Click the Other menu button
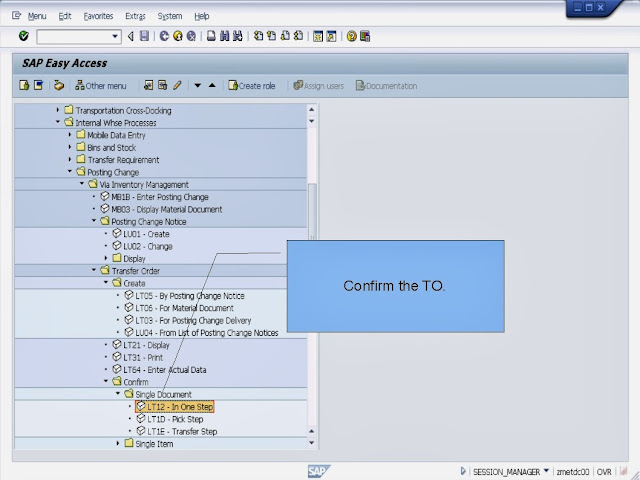This screenshot has width=640, height=480. point(101,86)
